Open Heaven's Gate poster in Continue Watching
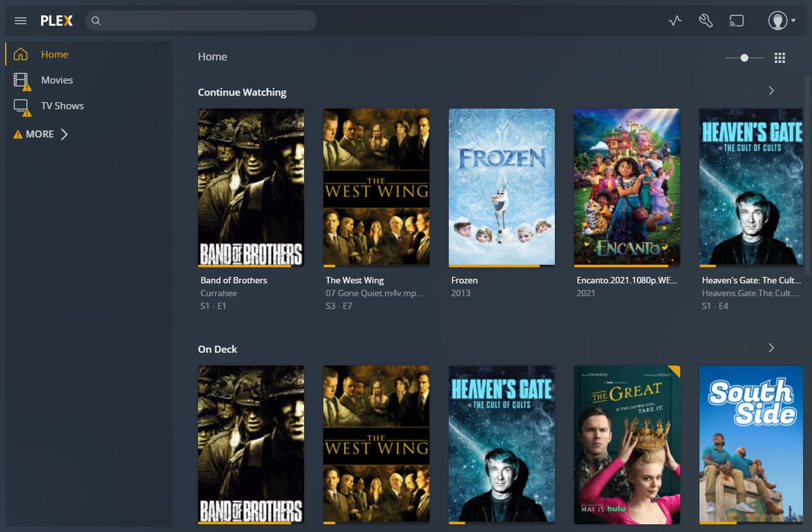This screenshot has width=812, height=532. click(751, 187)
